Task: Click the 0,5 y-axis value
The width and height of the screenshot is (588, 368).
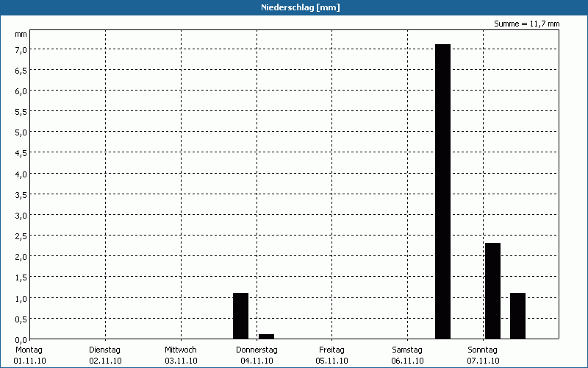Action: [x=21, y=319]
